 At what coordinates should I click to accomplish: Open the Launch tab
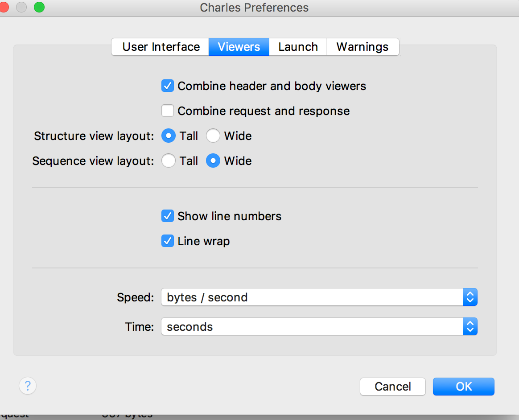pos(298,47)
